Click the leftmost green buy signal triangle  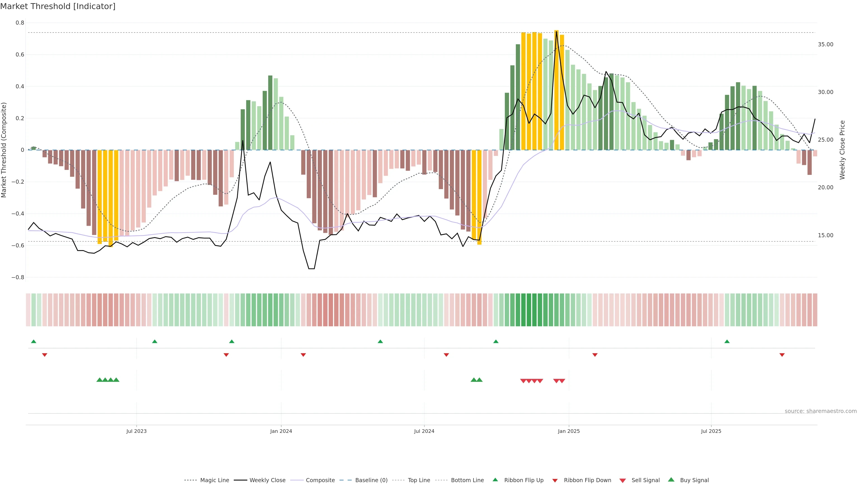point(99,380)
